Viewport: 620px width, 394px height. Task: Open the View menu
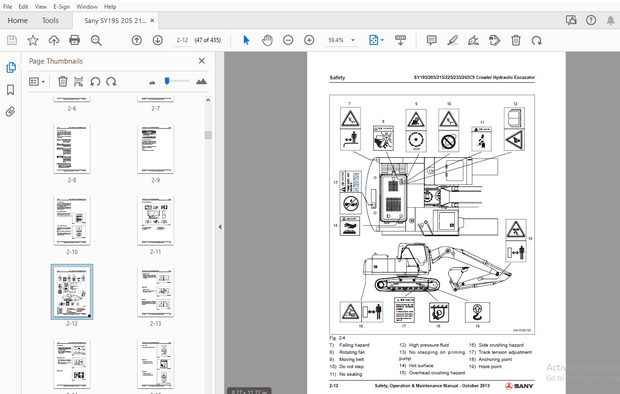40,6
